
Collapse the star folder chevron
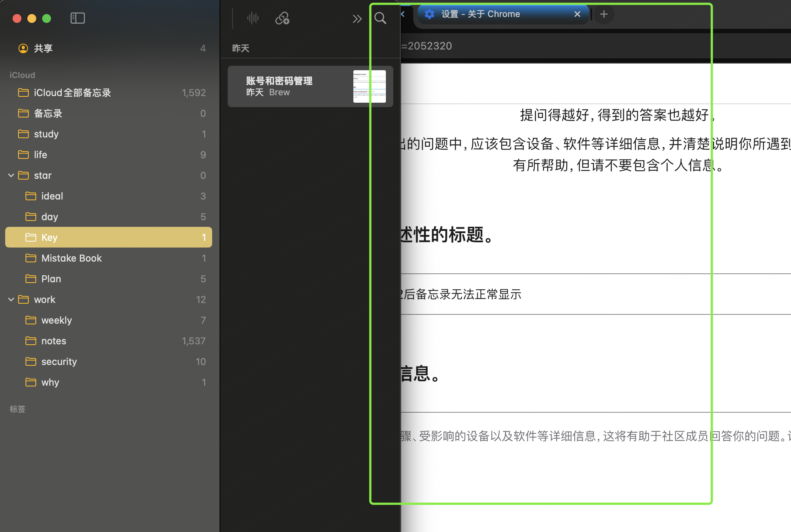[11, 175]
